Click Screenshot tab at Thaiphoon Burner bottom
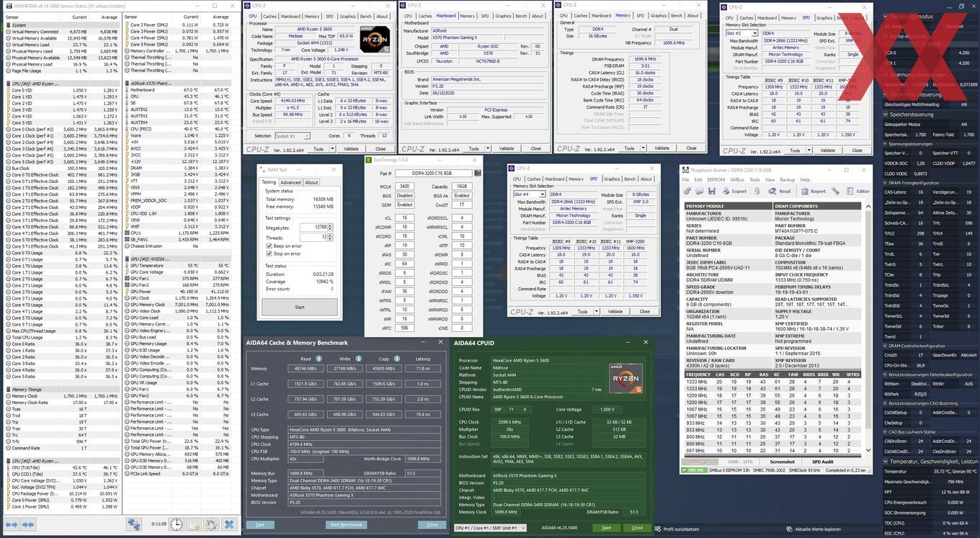Image resolution: width=980 pixels, height=538 pixels. (x=782, y=462)
